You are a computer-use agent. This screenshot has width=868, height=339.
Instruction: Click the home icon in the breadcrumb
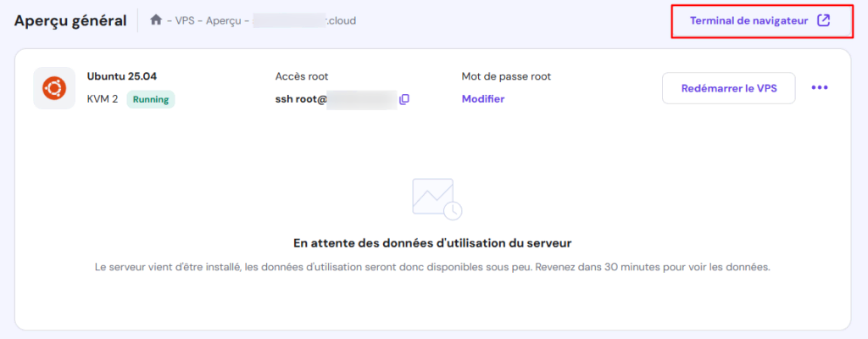click(x=155, y=19)
